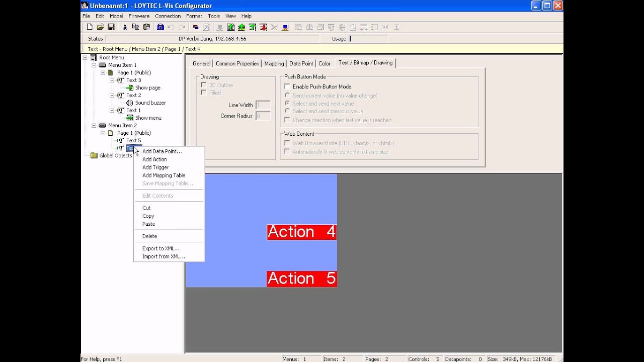Click the blue monitor icon right of the X
The height and width of the screenshot is (362, 644).
(285, 27)
